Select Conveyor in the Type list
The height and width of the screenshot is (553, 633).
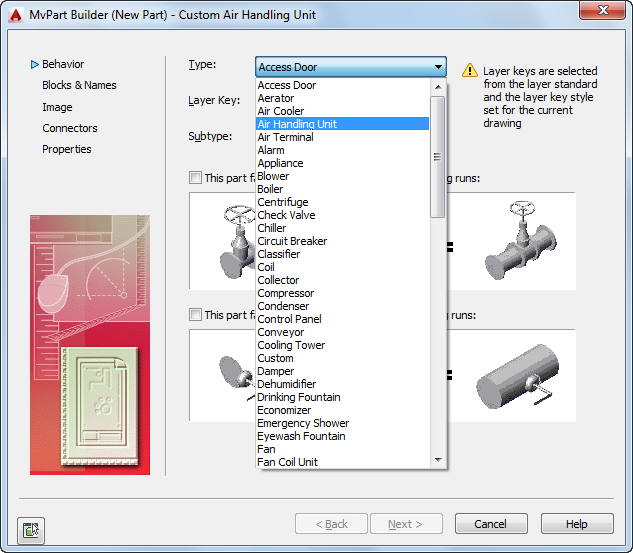(343, 332)
